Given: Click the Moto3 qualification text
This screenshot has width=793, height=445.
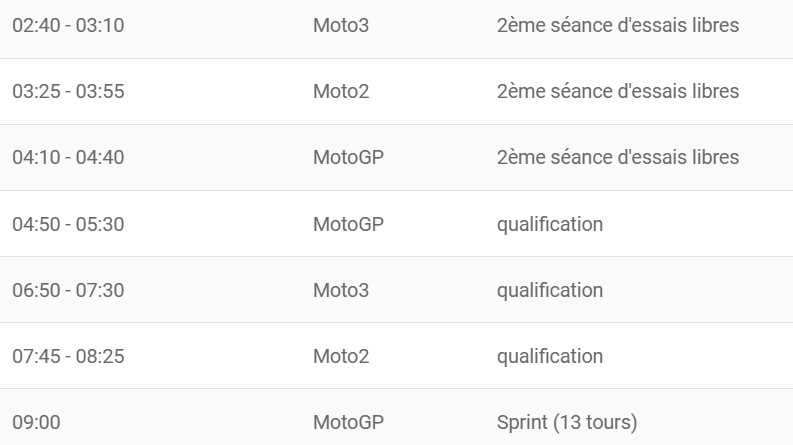Looking at the screenshot, I should [x=550, y=291].
